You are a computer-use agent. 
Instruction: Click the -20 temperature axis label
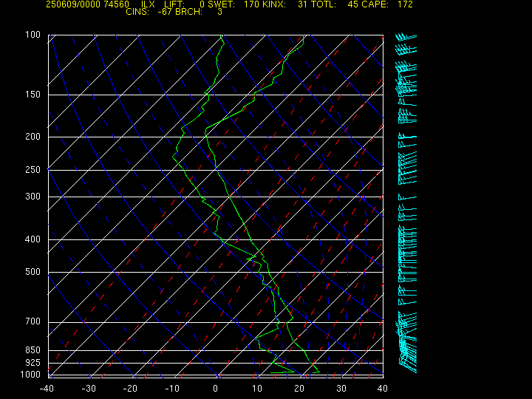131,389
